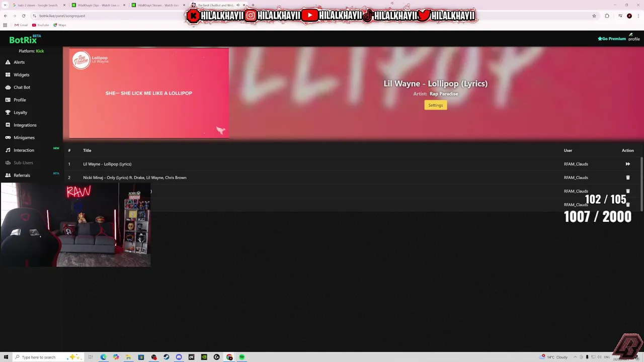
Task: Click the Lollipop lyrics video player
Action: [149, 93]
